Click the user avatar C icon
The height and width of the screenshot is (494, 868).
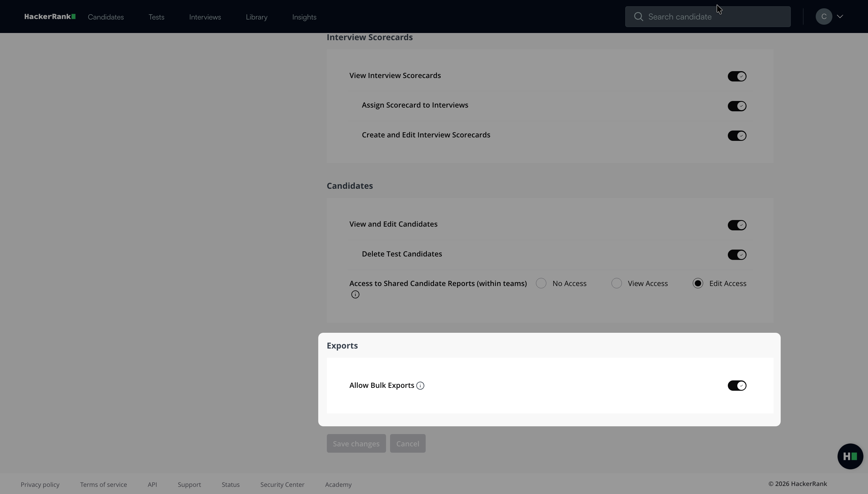pos(823,17)
